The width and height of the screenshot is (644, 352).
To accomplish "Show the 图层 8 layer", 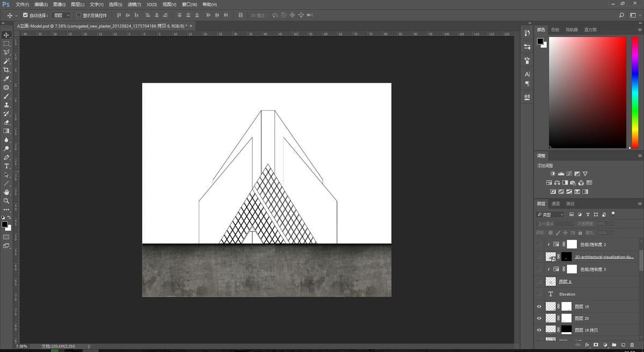I will pos(539,281).
